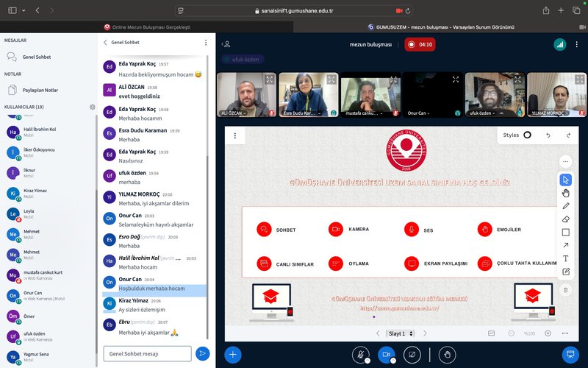This screenshot has height=368, width=588.
Task: Click the Safari address bar
Action: coord(294,11)
